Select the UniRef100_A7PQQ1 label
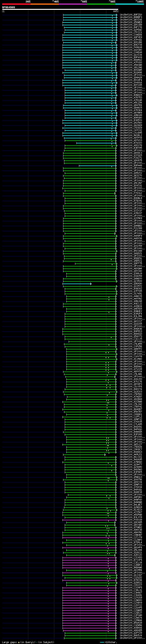This screenshot has width=146, height=644. [x=131, y=40]
